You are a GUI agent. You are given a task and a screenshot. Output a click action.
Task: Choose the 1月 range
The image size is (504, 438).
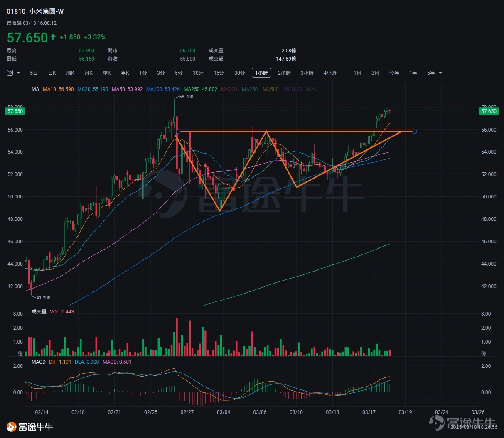(x=357, y=73)
